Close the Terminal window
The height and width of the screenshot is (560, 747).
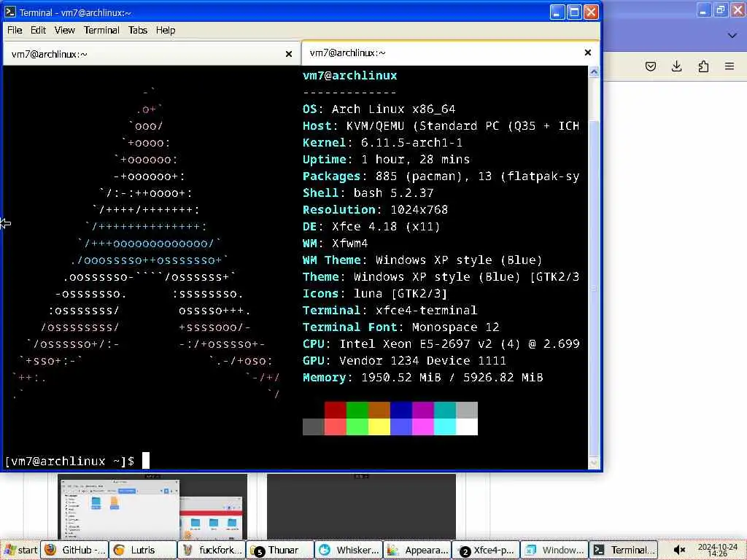[591, 12]
